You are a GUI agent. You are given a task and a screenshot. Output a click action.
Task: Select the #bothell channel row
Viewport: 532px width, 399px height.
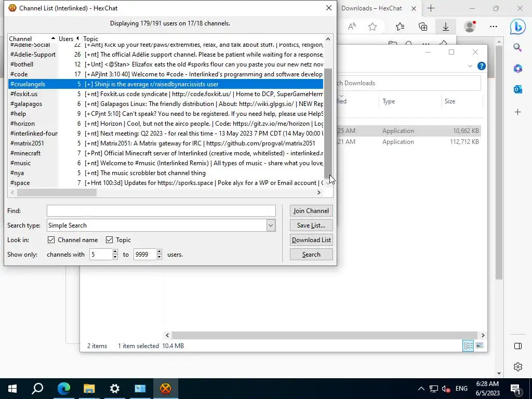pos(166,64)
